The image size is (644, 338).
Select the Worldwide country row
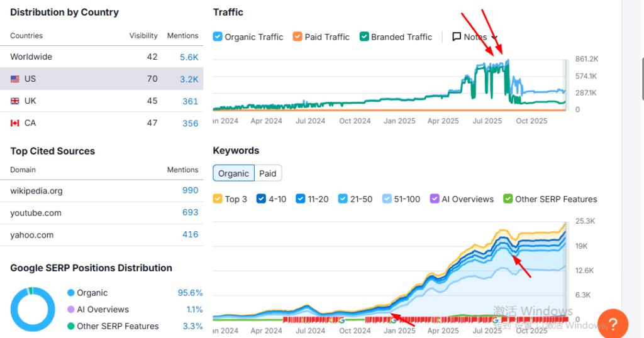click(x=101, y=57)
